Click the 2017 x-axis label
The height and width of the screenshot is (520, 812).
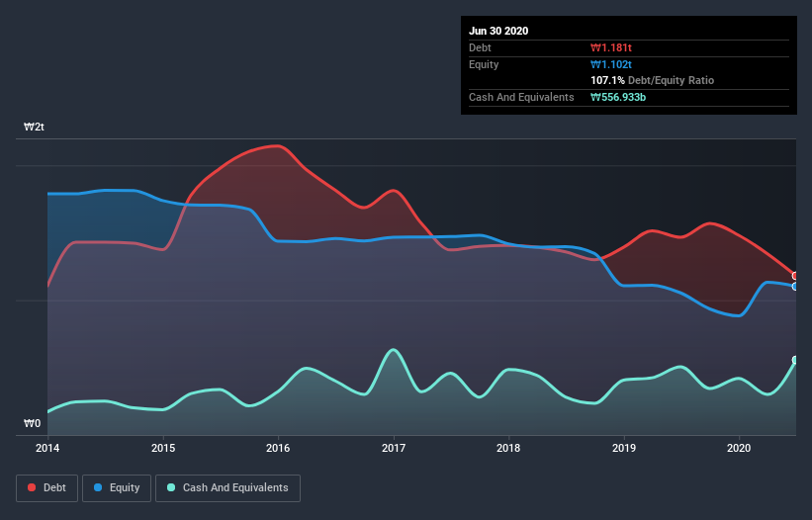tap(394, 448)
